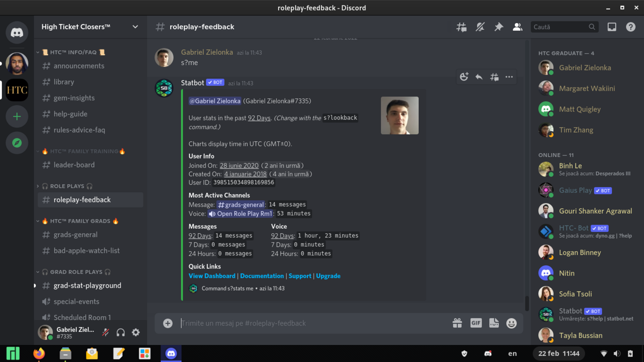Viewport: 644px width, 362px height.
Task: Open the Inbox icon in header
Action: click(612, 27)
